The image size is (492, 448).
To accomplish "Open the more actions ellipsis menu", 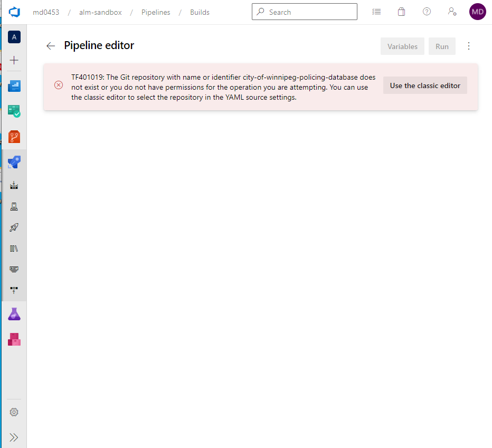I will tap(469, 46).
